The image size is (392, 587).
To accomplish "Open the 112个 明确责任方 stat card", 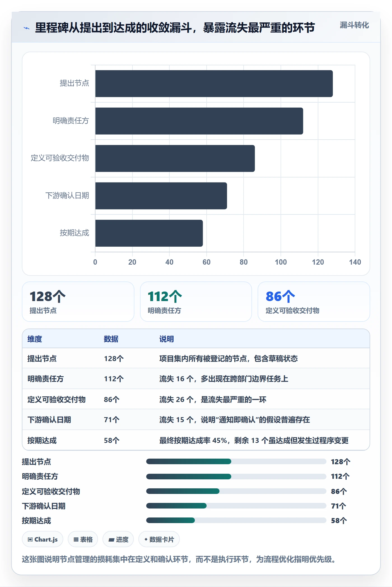I will (x=196, y=302).
